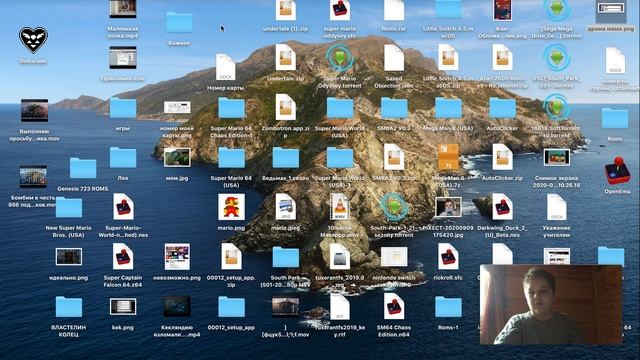Viewport: 640px width, 360px height.
Task: Select the Выполняю просьбу .mov thumbnail
Action: point(34,110)
